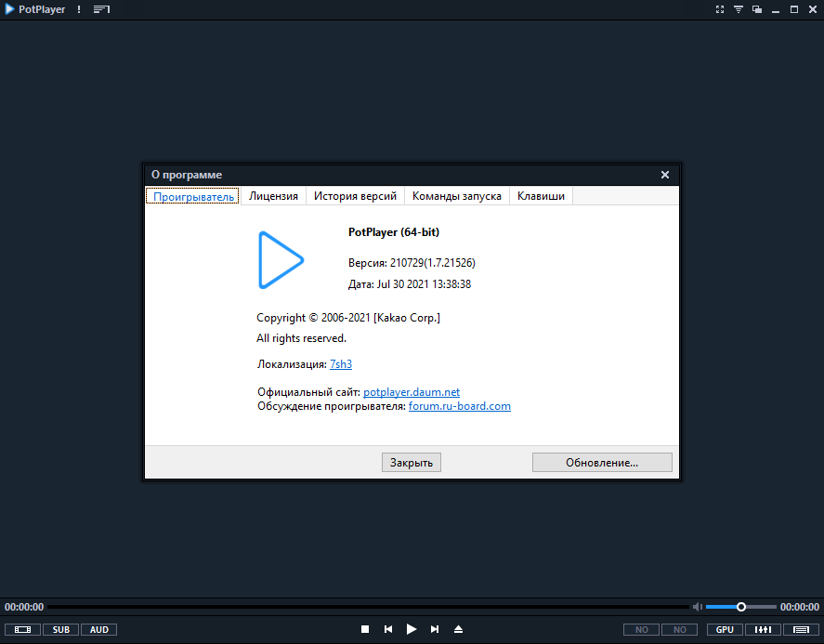824x644 pixels.
Task: Click the blue PotPlayer play logo
Action: pos(281,259)
